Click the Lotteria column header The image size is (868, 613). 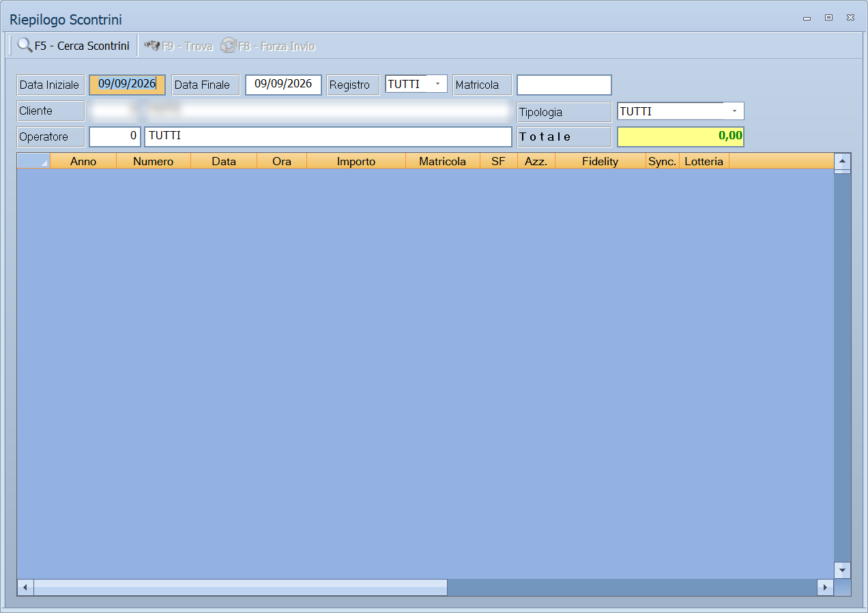(x=704, y=161)
